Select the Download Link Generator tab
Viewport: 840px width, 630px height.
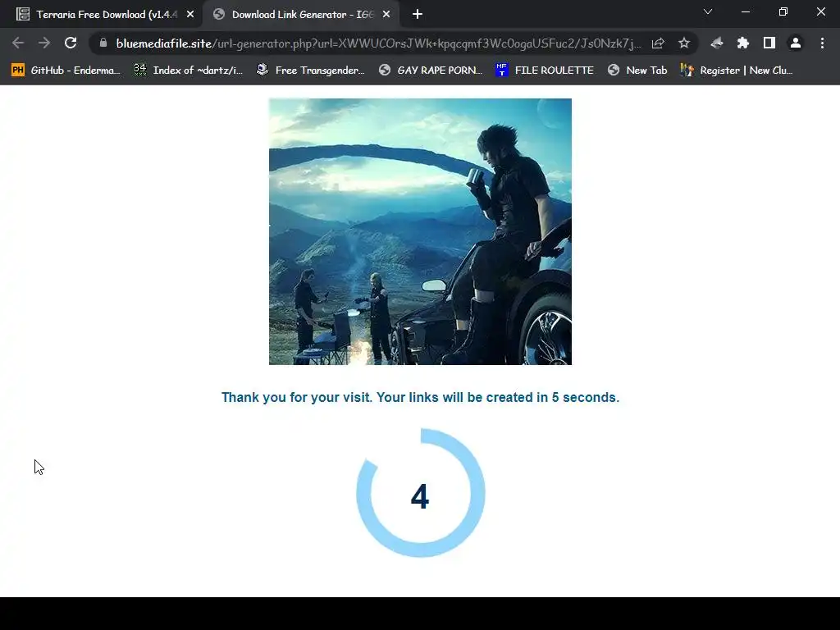(x=302, y=15)
